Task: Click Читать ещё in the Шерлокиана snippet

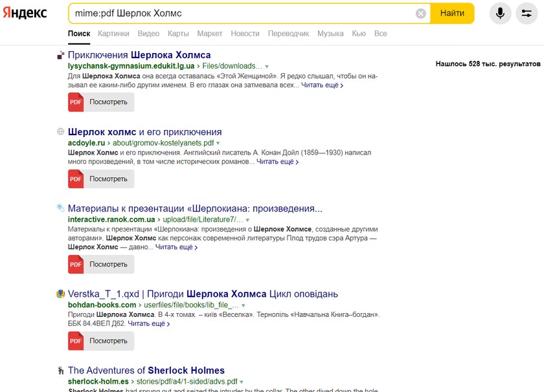Action: click(176, 247)
